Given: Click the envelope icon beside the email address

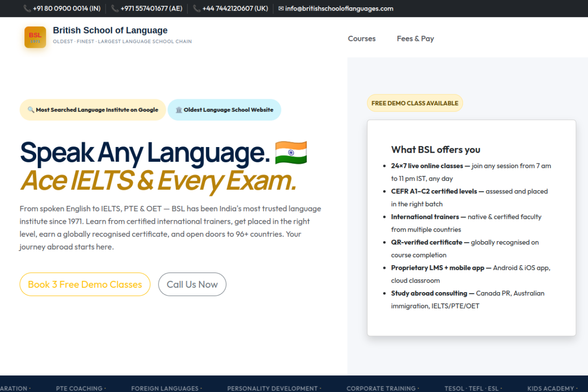Looking at the screenshot, I should tap(281, 8).
